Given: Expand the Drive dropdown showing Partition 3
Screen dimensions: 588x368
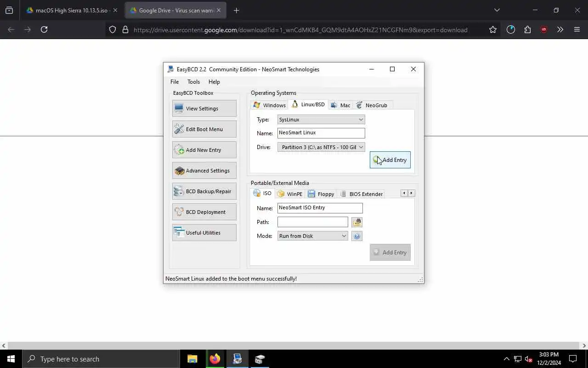Looking at the screenshot, I should [x=321, y=147].
